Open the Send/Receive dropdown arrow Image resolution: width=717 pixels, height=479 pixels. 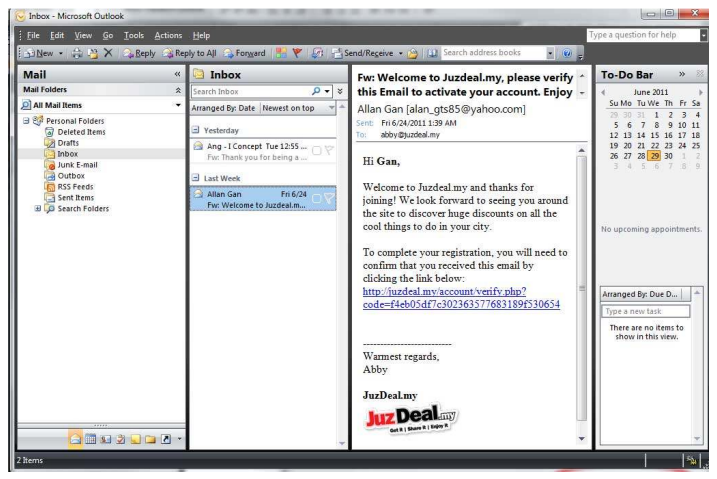(401, 53)
